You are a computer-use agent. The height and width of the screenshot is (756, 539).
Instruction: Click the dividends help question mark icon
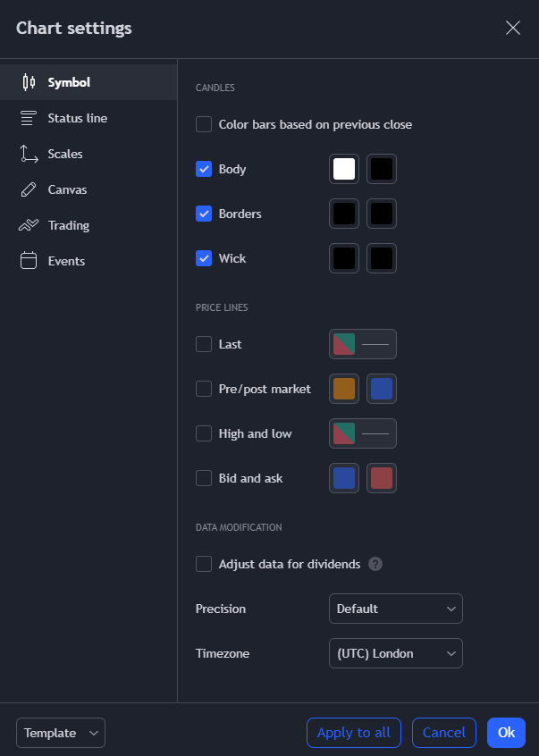(375, 564)
